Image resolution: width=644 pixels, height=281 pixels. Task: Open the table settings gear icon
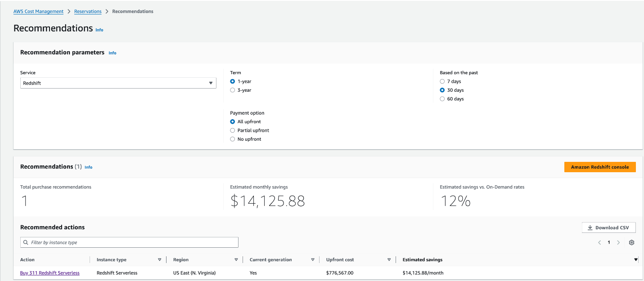pos(631,242)
